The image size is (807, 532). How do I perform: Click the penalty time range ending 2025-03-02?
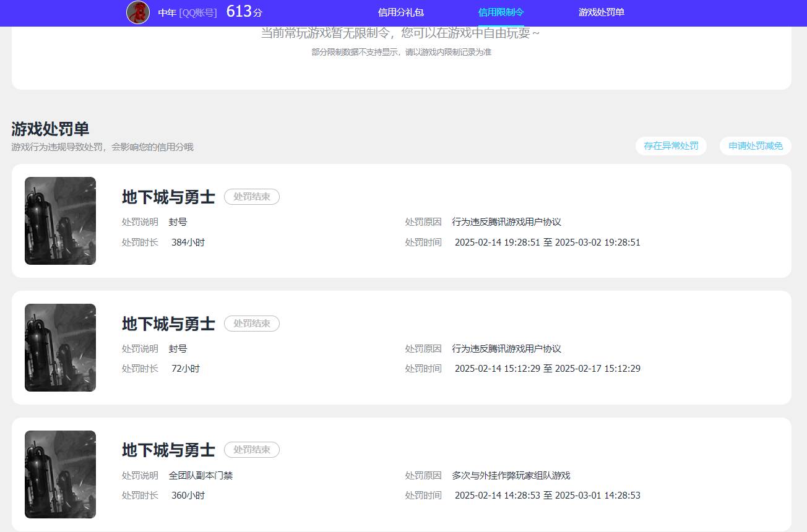547,242
